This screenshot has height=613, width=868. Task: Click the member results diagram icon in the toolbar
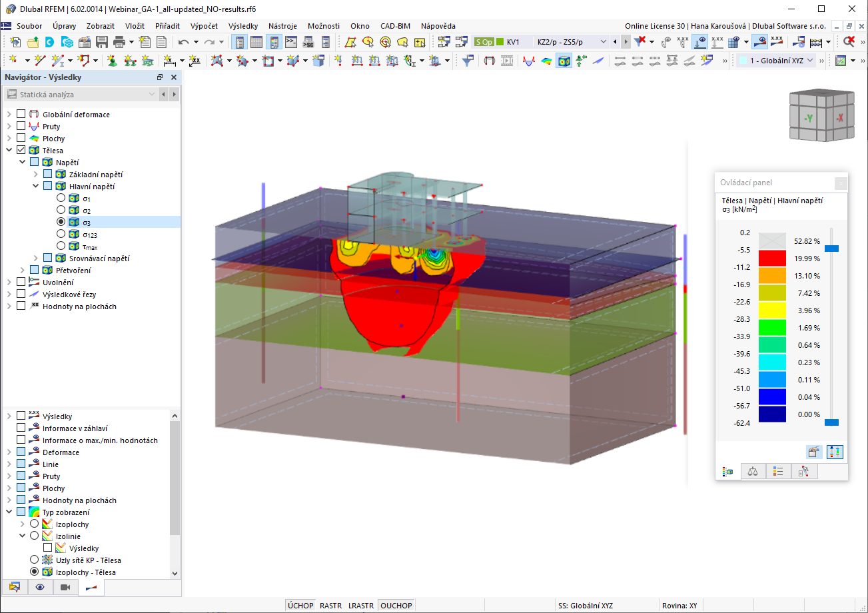pyautogui.click(x=530, y=61)
